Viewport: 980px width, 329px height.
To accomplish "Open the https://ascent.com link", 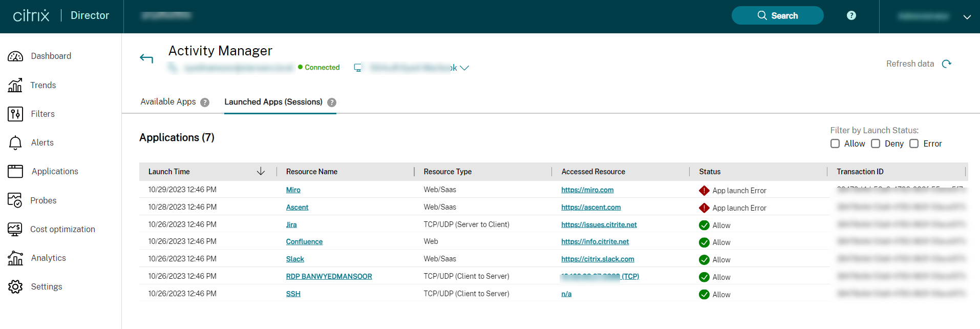I will click(x=591, y=207).
